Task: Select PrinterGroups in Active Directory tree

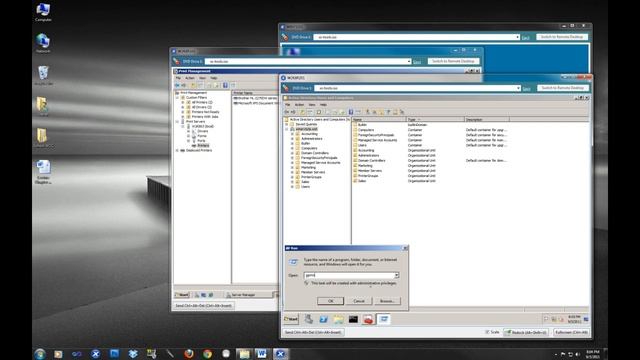Action: [x=311, y=177]
